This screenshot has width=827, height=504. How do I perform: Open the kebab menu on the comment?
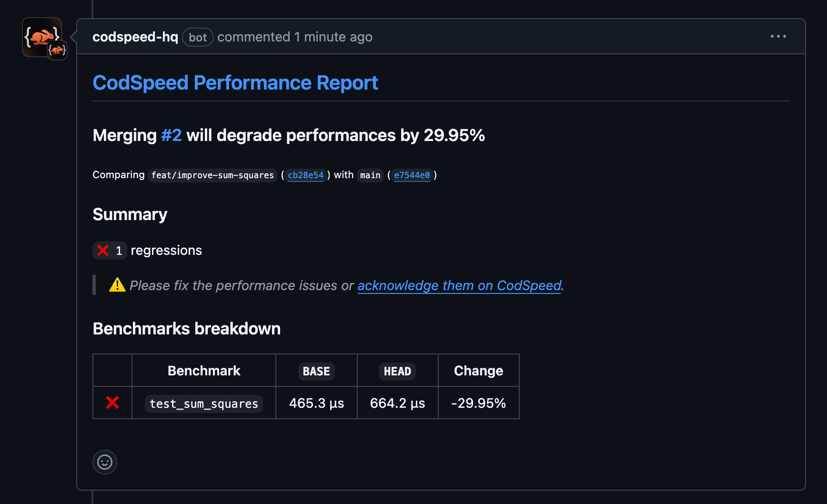778,36
